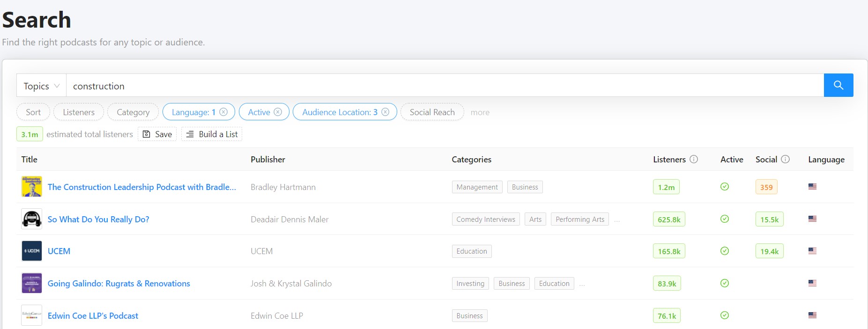Open the Topics search type dropdown

pyautogui.click(x=42, y=86)
